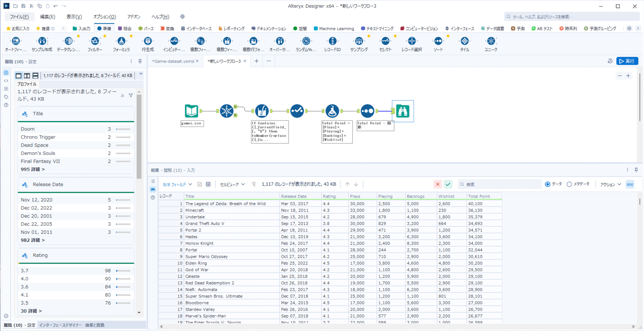
Task: Show next tool palette categories arrow
Action: point(638,28)
